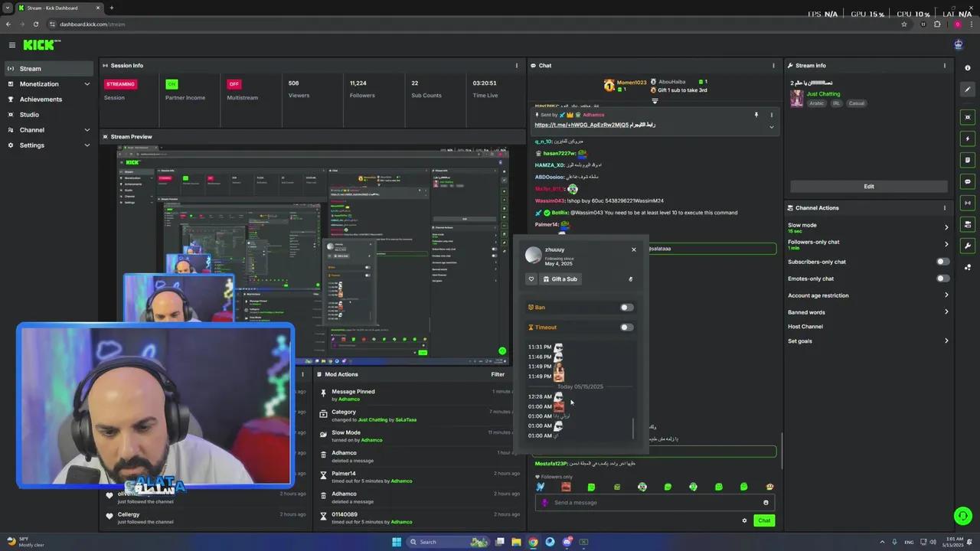
Task: Toggle Emotes-only chat
Action: point(943,279)
